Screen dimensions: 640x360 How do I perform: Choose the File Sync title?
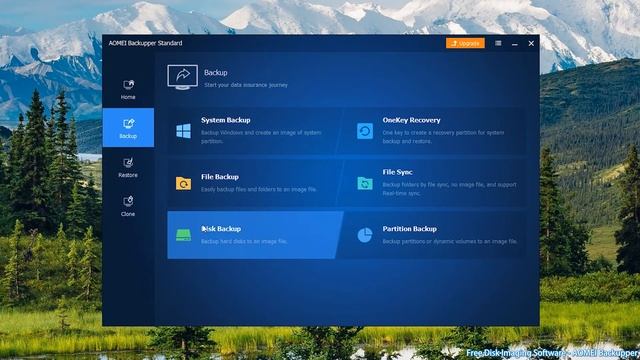point(397,172)
